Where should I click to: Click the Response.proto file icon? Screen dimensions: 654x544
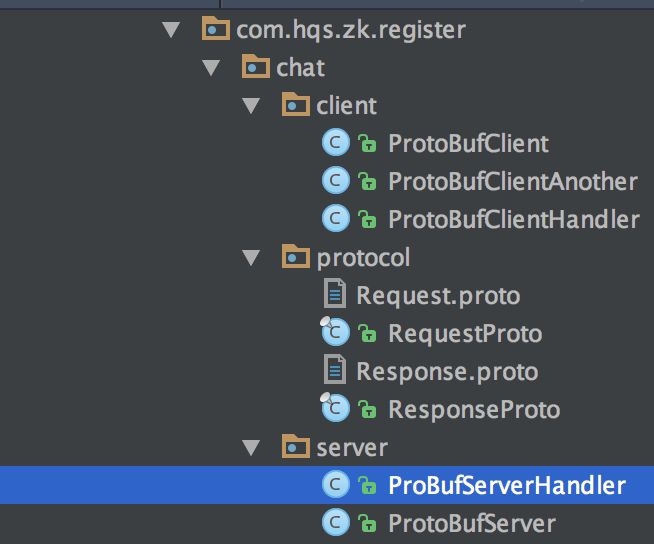[335, 371]
